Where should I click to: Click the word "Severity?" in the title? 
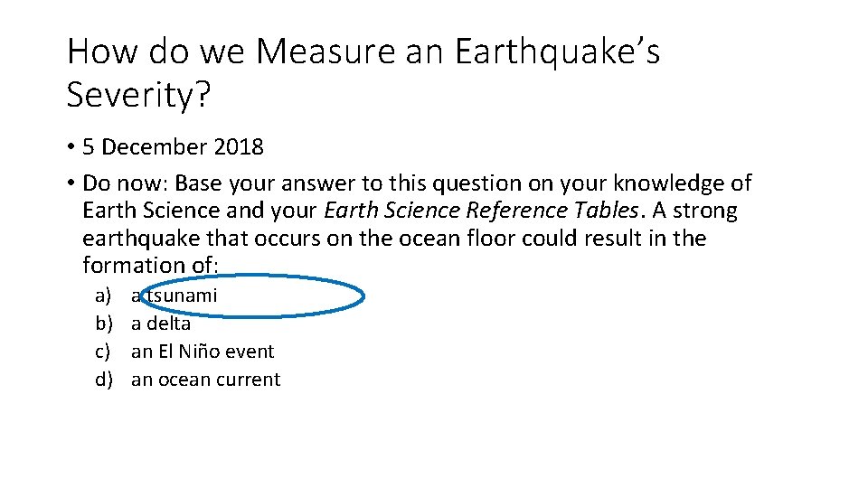pos(139,95)
